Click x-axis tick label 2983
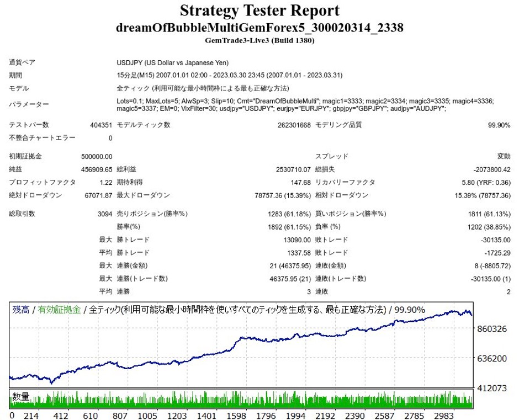519x420 pixels. [443, 416]
